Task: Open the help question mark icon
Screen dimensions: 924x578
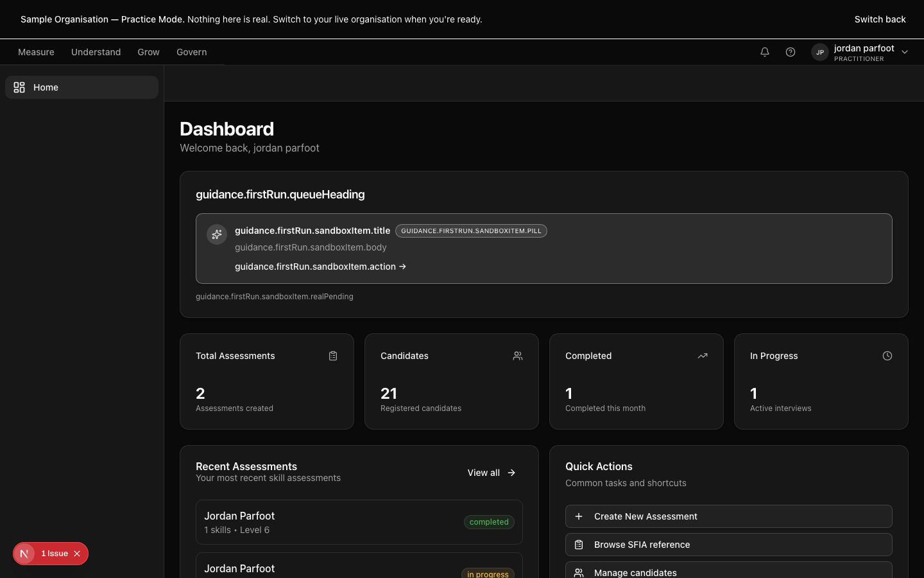Action: 791,52
